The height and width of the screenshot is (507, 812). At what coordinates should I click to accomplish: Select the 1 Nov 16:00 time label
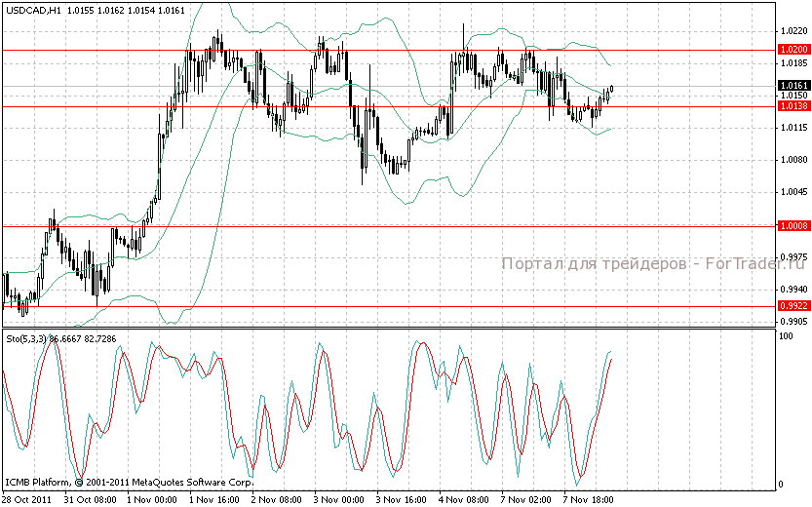pyautogui.click(x=213, y=498)
